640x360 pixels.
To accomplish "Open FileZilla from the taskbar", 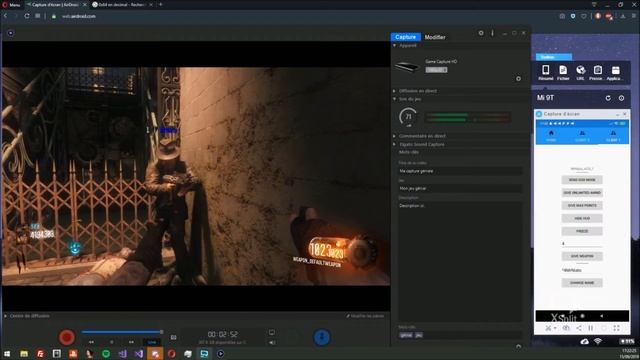I will tap(40, 354).
